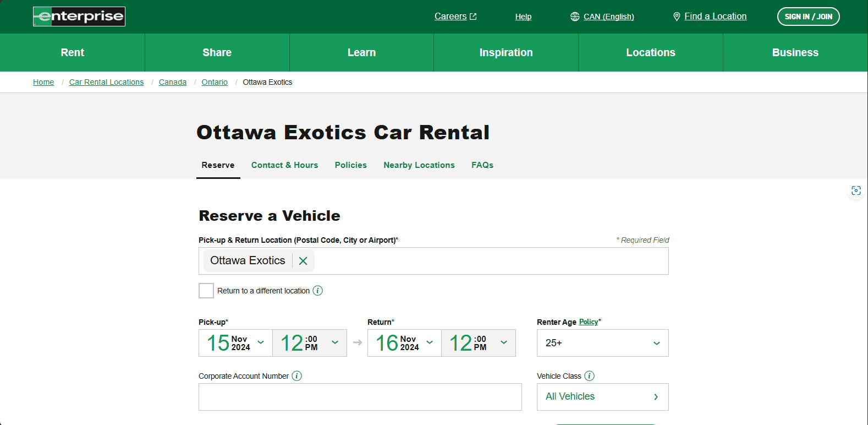868x425 pixels.
Task: Click the external-link icon beside Careers
Action: coord(473,17)
